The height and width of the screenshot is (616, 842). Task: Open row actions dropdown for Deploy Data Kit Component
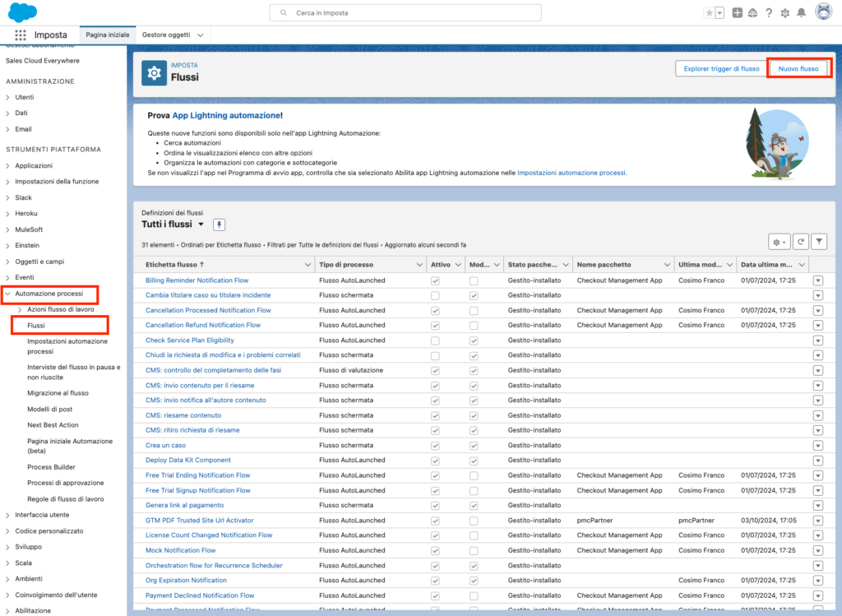(x=818, y=461)
